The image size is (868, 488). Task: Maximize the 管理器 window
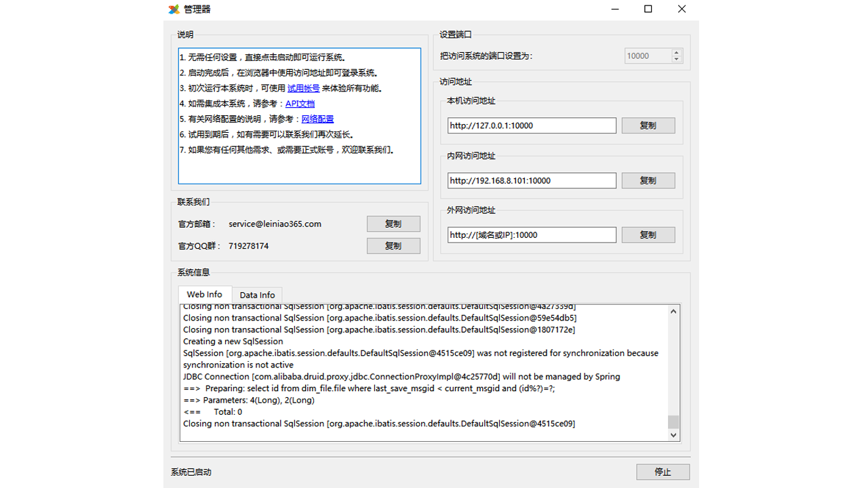coord(648,9)
